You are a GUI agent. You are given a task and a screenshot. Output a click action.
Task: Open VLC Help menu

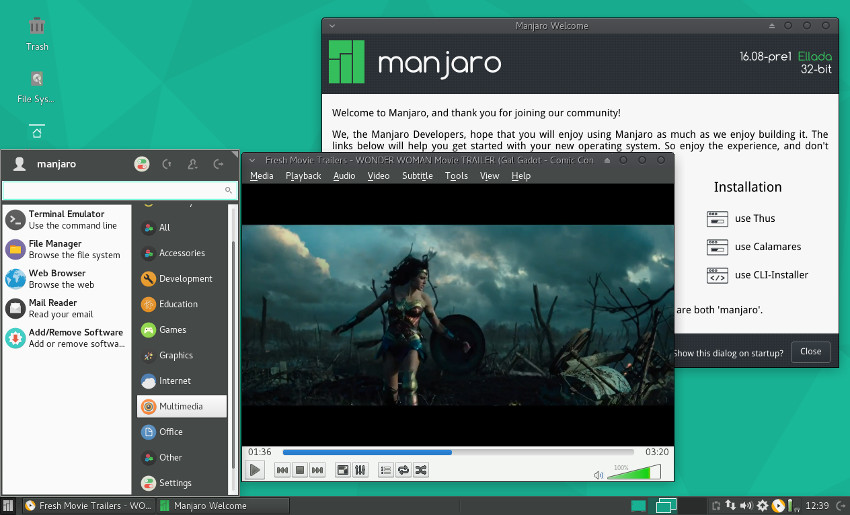coord(521,176)
